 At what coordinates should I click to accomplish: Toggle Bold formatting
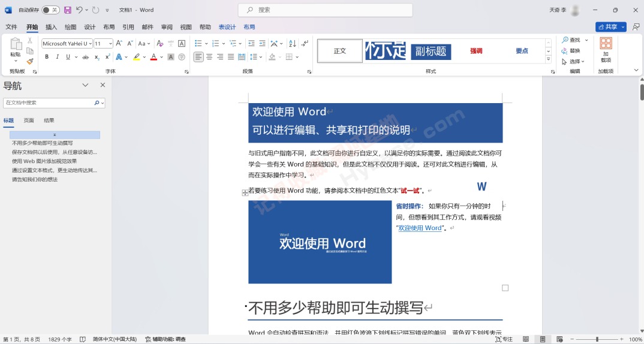click(47, 57)
